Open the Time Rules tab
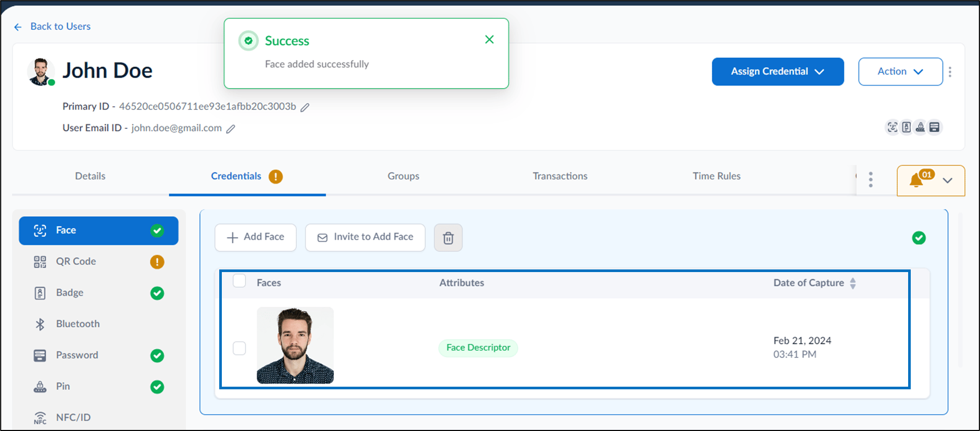Image resolution: width=980 pixels, height=431 pixels. pos(717,176)
